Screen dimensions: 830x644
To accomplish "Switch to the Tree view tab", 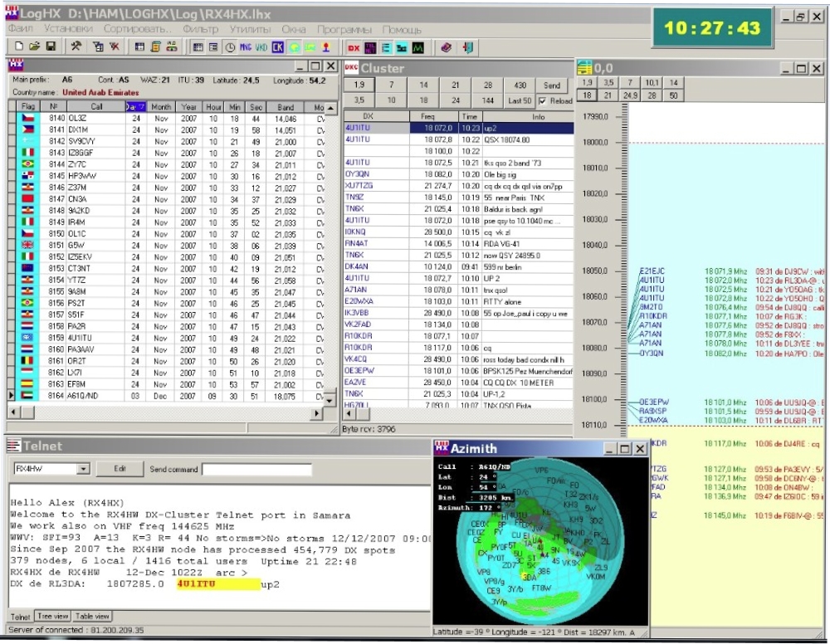I will [52, 617].
